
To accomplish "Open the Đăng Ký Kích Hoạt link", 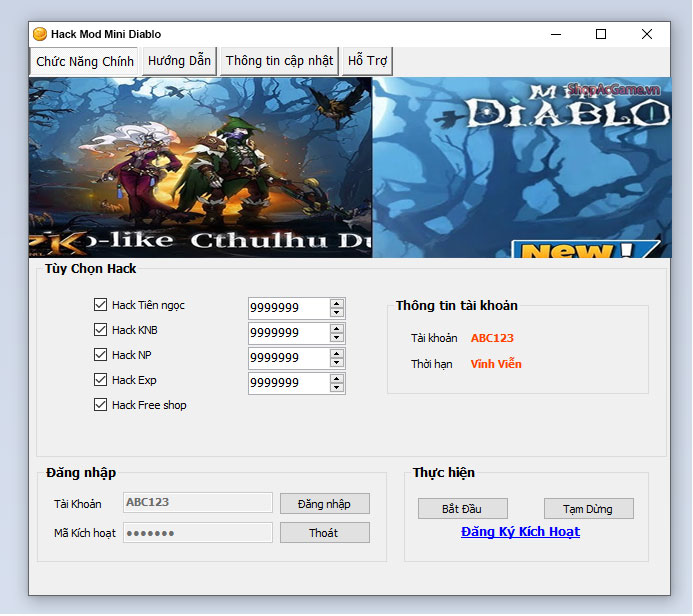I will pyautogui.click(x=520, y=532).
